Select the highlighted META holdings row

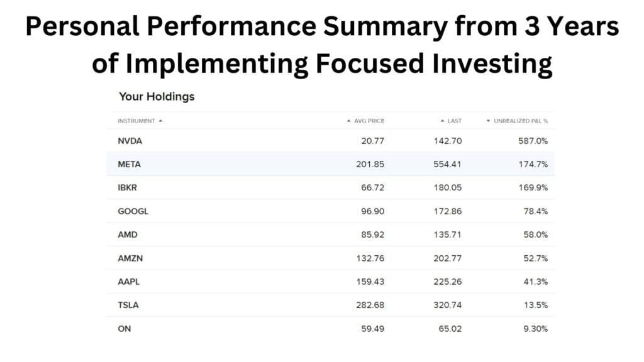333,164
